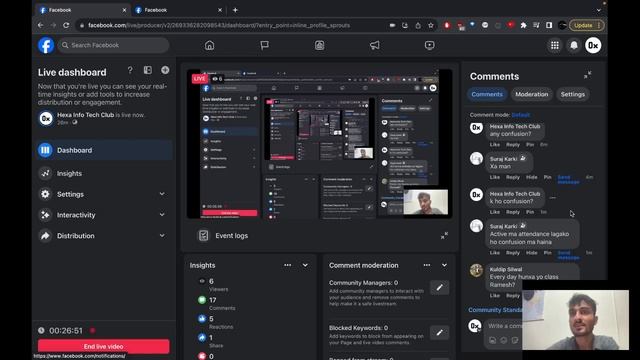
Task: Select the first Facebook browser tab
Action: pyautogui.click(x=82, y=10)
